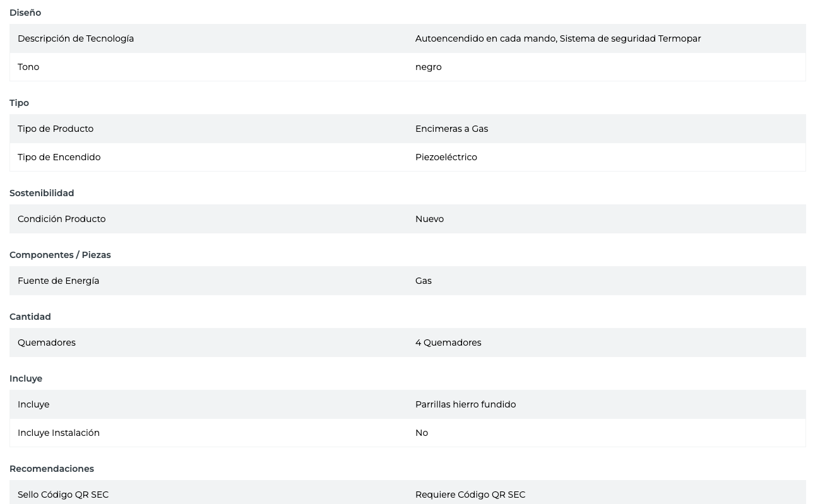Click the Diseño section heading
The image size is (820, 504).
click(x=25, y=13)
